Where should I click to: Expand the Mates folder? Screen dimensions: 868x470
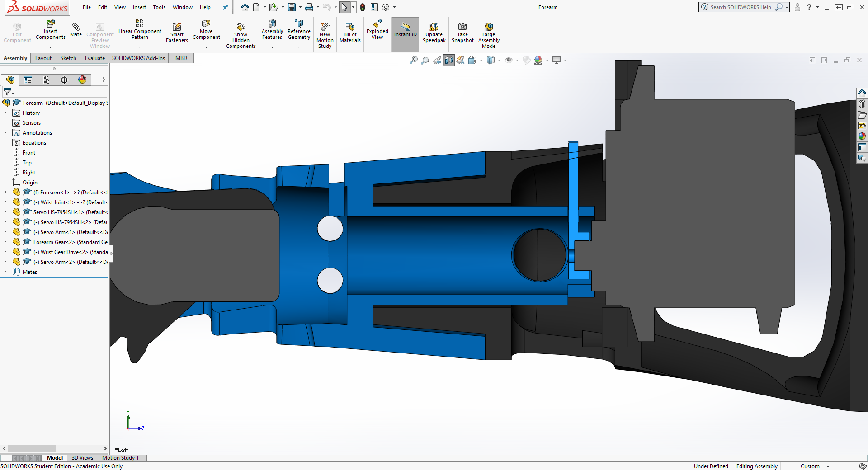[x=5, y=272]
